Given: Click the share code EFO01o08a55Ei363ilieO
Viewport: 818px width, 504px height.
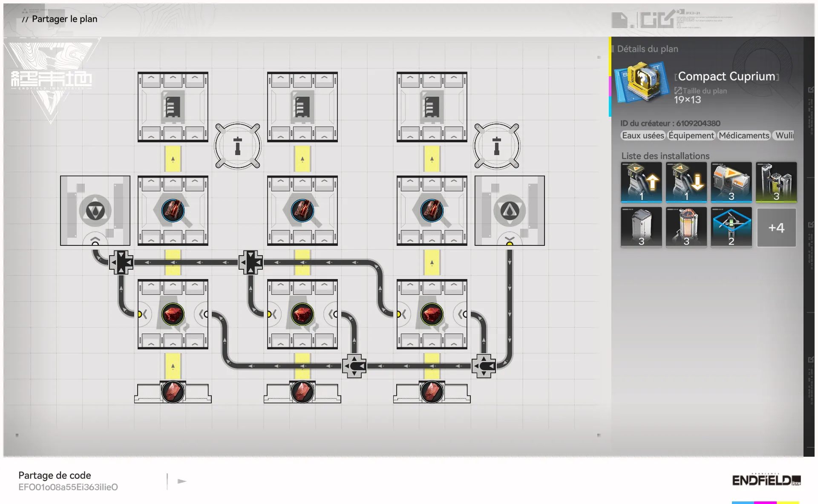Looking at the screenshot, I should click(68, 487).
